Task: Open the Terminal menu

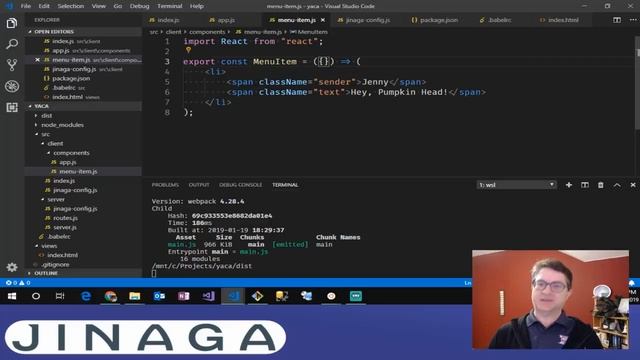Action: pyautogui.click(x=169, y=6)
